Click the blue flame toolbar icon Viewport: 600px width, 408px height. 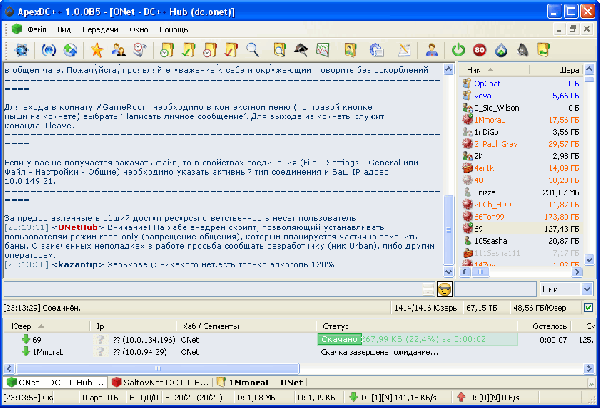click(x=501, y=50)
